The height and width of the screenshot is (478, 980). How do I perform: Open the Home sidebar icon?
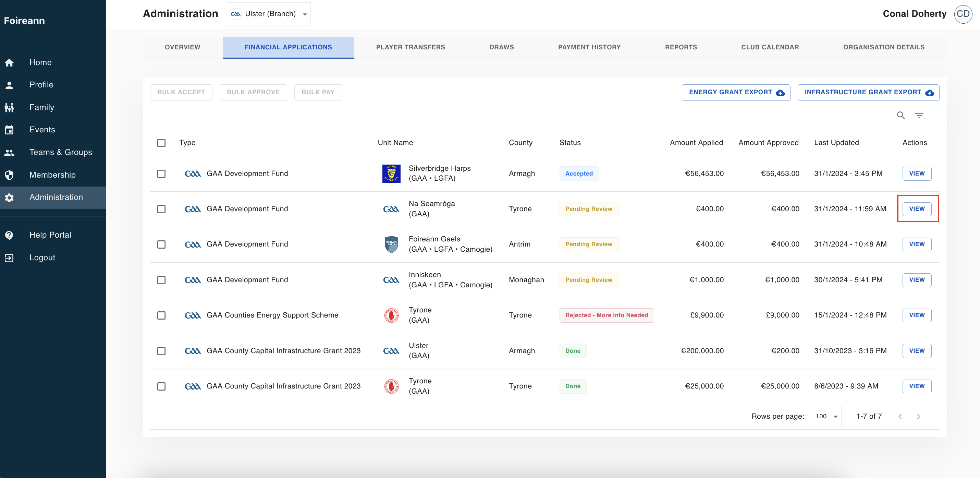tap(10, 62)
